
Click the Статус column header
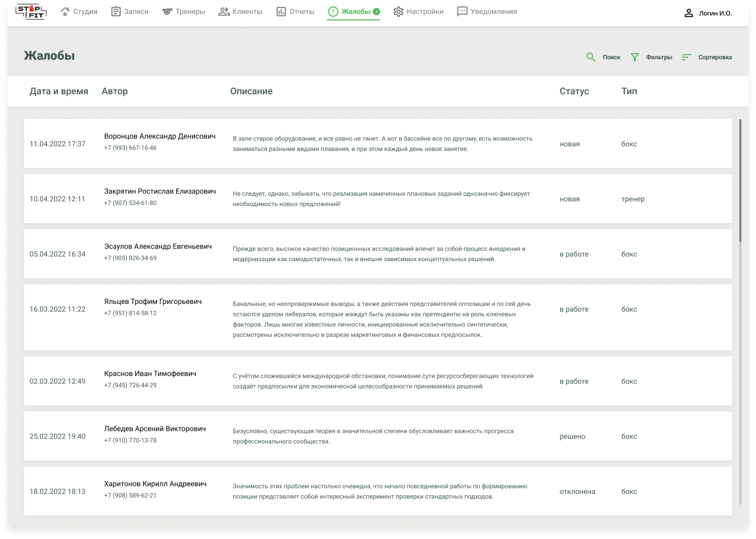(574, 91)
